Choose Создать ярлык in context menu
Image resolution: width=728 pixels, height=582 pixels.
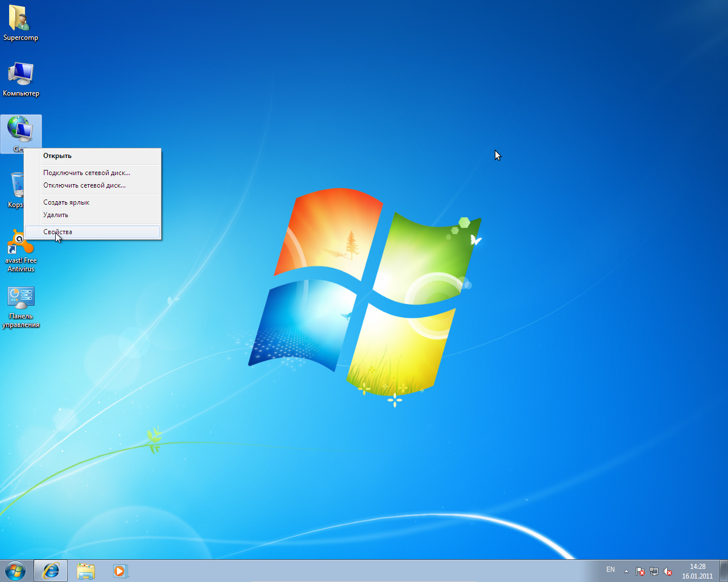[x=93, y=202]
